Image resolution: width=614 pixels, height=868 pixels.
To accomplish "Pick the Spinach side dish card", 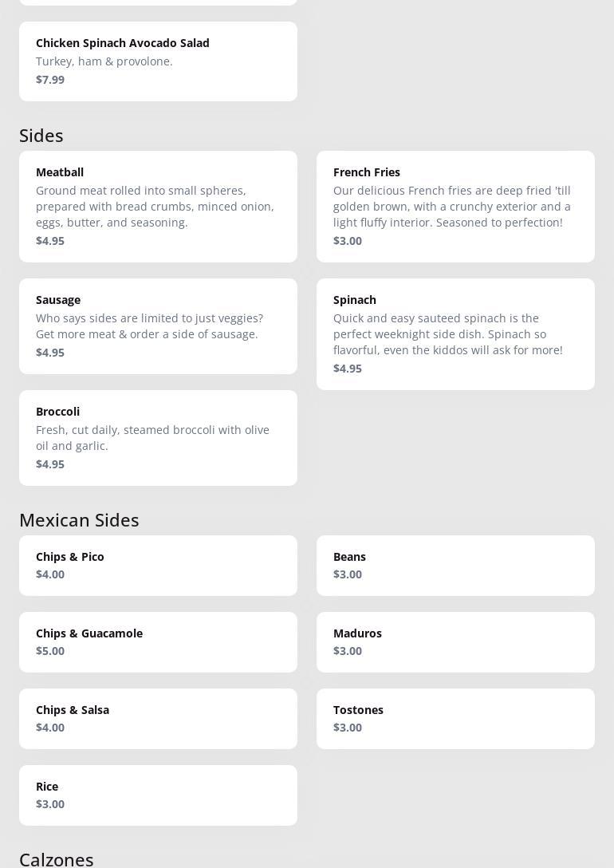I will click(x=455, y=333).
